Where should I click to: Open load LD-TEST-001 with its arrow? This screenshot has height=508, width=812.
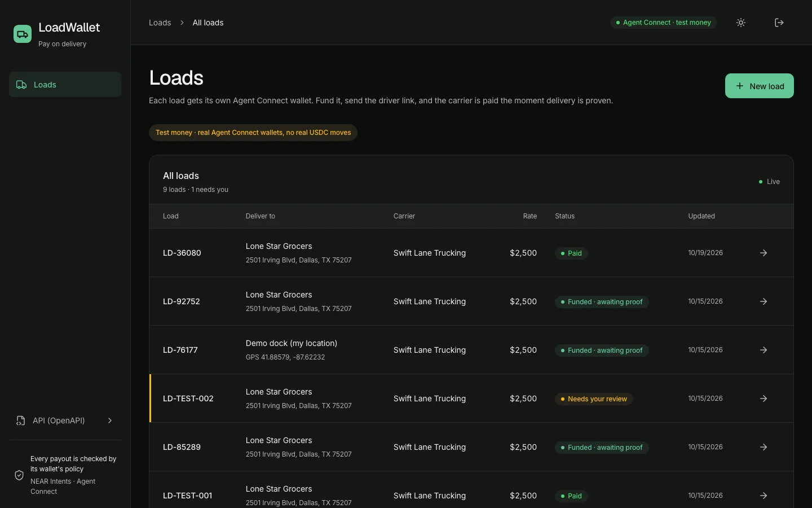(x=764, y=496)
